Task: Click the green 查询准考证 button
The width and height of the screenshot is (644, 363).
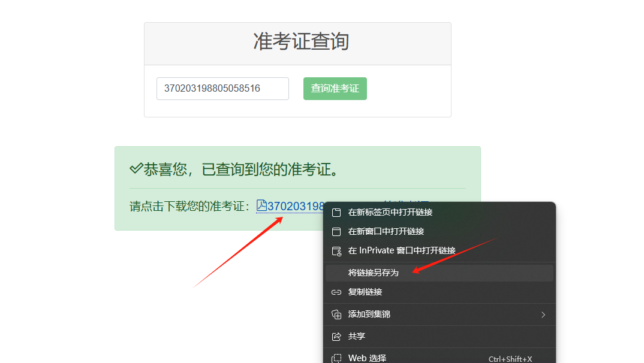Action: coord(335,89)
